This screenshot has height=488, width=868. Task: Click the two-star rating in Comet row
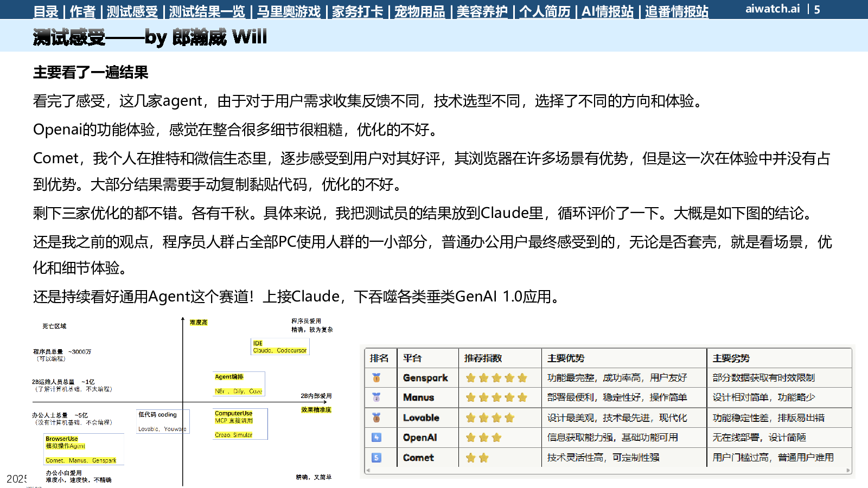[x=477, y=457]
